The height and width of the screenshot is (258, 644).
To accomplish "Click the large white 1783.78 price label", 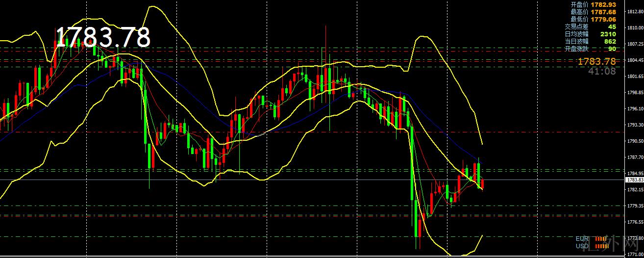I will coord(102,37).
